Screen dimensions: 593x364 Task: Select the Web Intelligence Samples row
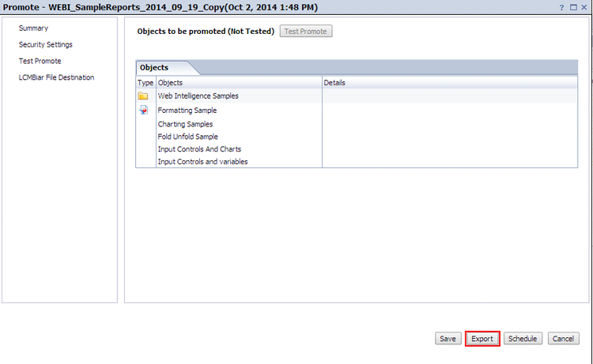pos(357,96)
